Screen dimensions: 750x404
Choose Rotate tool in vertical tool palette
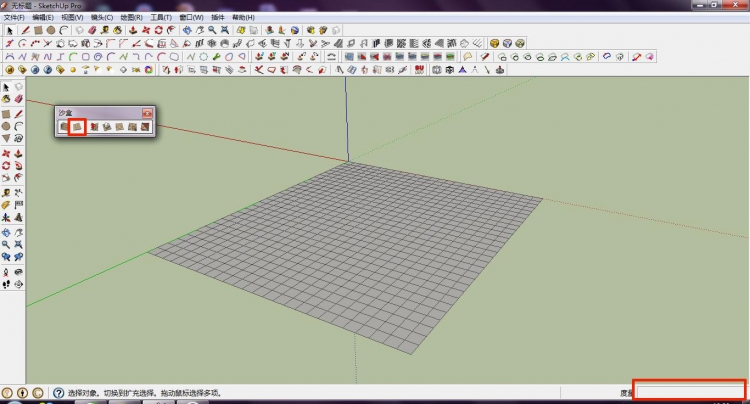point(6,166)
